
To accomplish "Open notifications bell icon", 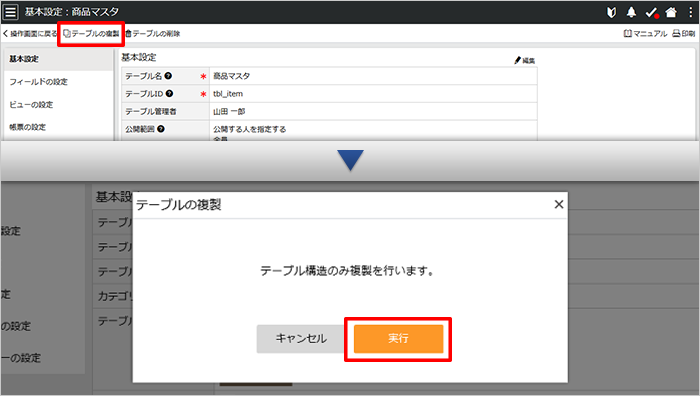I will pos(631,13).
